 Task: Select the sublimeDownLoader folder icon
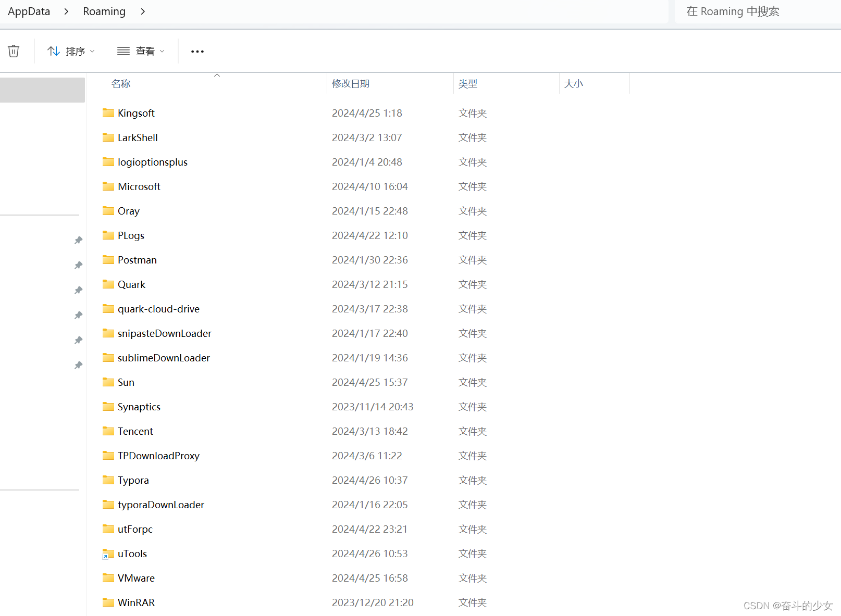pyautogui.click(x=108, y=358)
